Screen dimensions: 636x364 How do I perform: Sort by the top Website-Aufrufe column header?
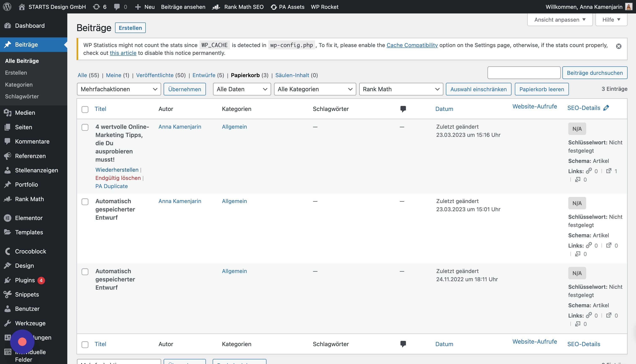[x=534, y=106]
